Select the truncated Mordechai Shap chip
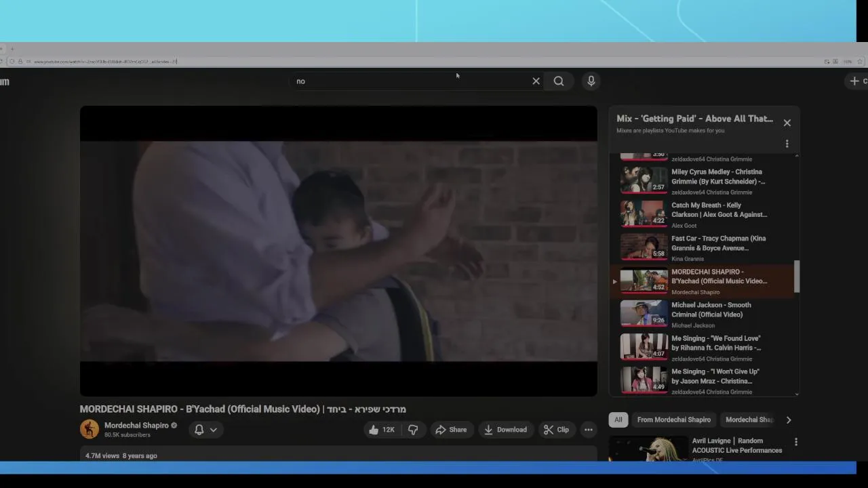This screenshot has width=868, height=488. (748, 420)
